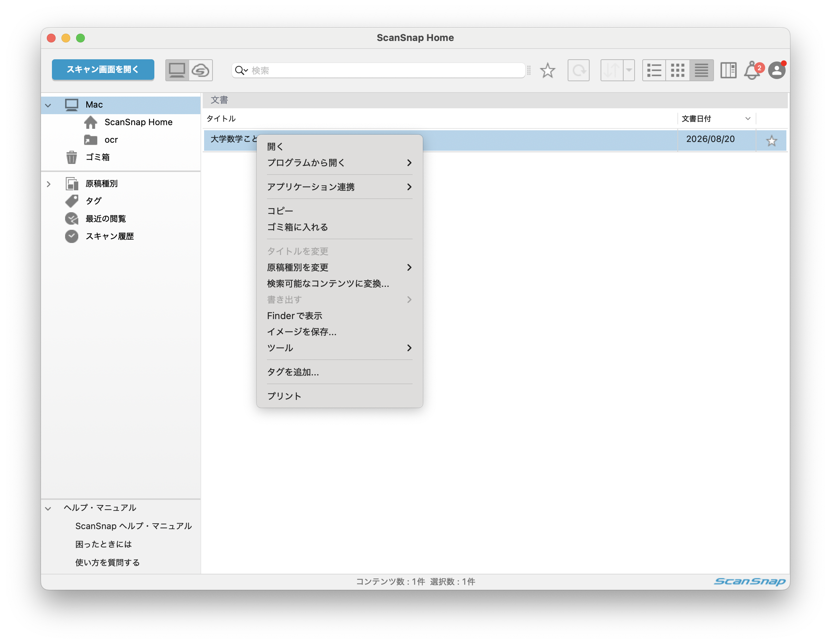The image size is (831, 644).
Task: Switch to ScanSnap Cloud view icon
Action: coord(200,70)
